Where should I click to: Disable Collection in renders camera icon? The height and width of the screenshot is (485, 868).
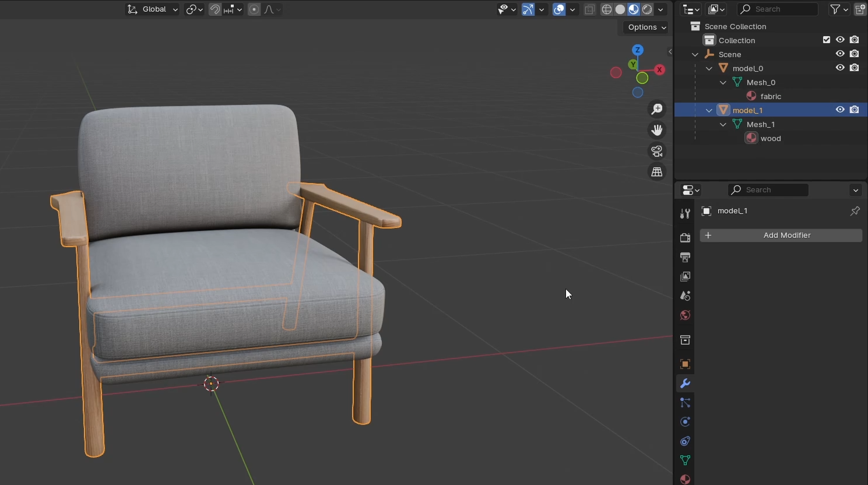854,40
